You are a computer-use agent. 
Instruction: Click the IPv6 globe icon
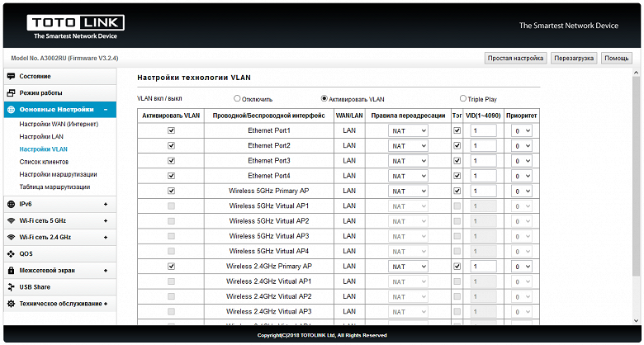(11, 204)
